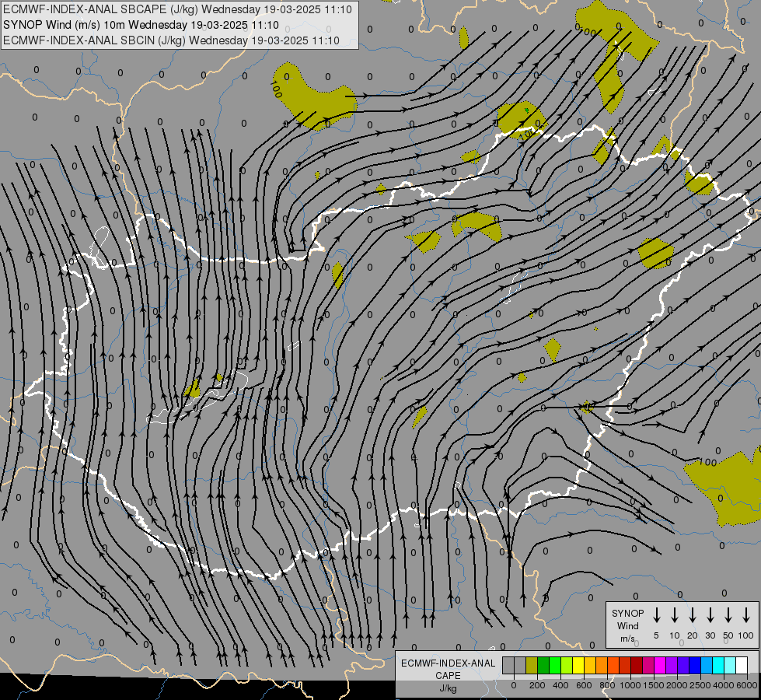Screen dimensions: 761x700
Task: Click the 100 m/s wind arrow in legend
Action: coord(746,614)
